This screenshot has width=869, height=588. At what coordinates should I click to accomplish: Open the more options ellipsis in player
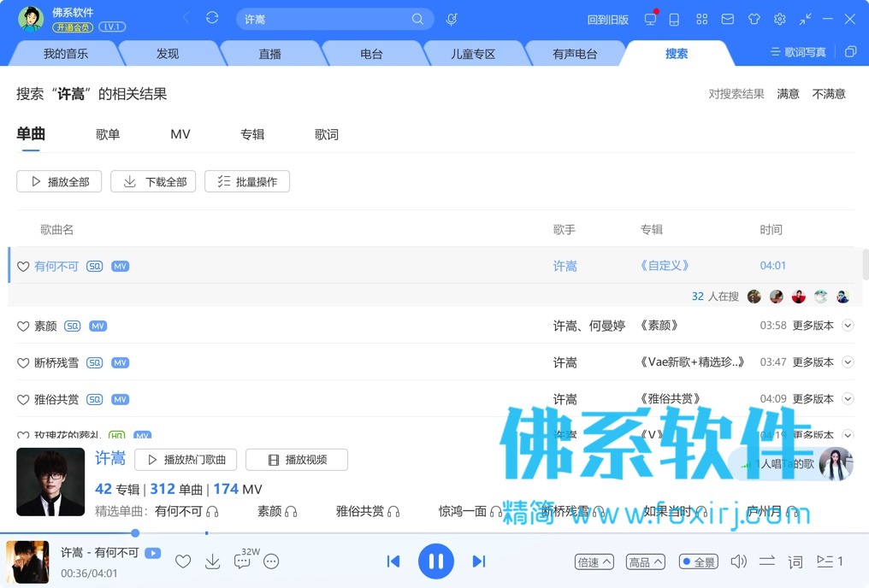(271, 562)
